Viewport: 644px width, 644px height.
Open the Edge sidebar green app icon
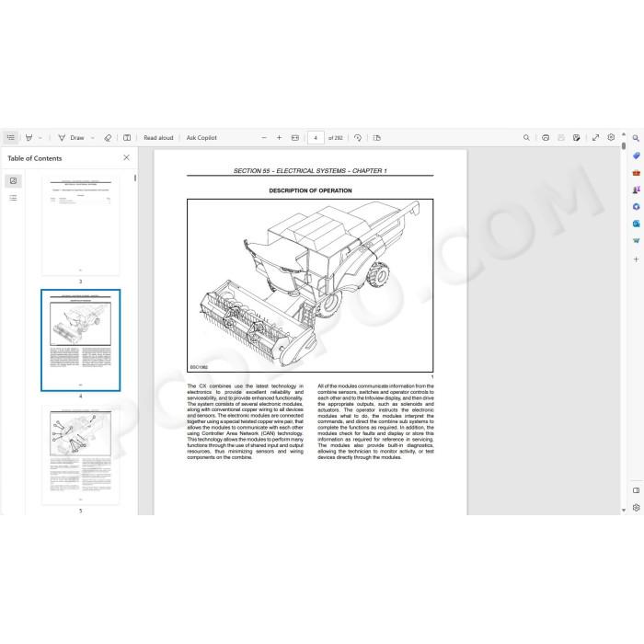tap(637, 241)
